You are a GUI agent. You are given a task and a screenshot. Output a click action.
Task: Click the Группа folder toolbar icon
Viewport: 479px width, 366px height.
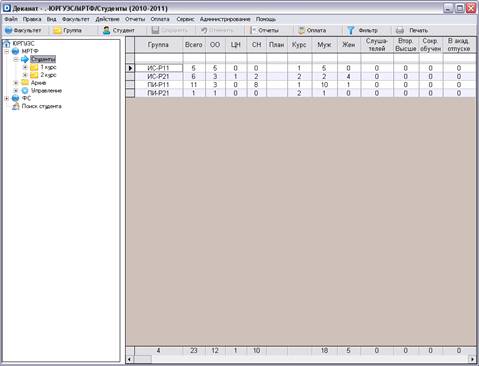click(x=57, y=30)
